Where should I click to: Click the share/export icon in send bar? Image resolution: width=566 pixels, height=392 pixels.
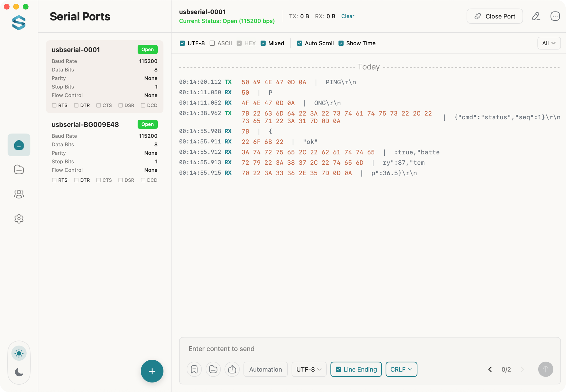tap(232, 369)
